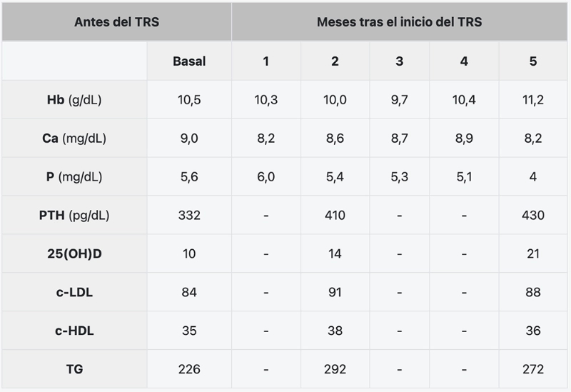This screenshot has width=571, height=392.
Task: Select the basal TG value 226
Action: click(189, 369)
